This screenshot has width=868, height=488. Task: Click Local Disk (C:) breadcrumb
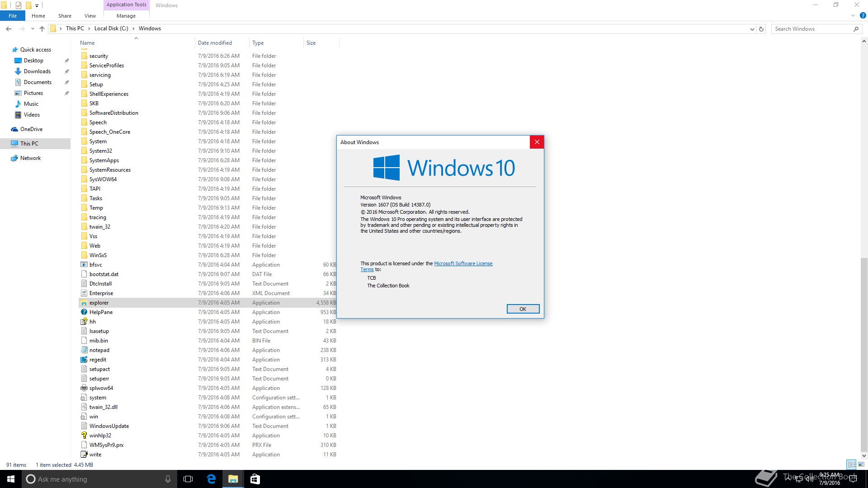(x=111, y=28)
